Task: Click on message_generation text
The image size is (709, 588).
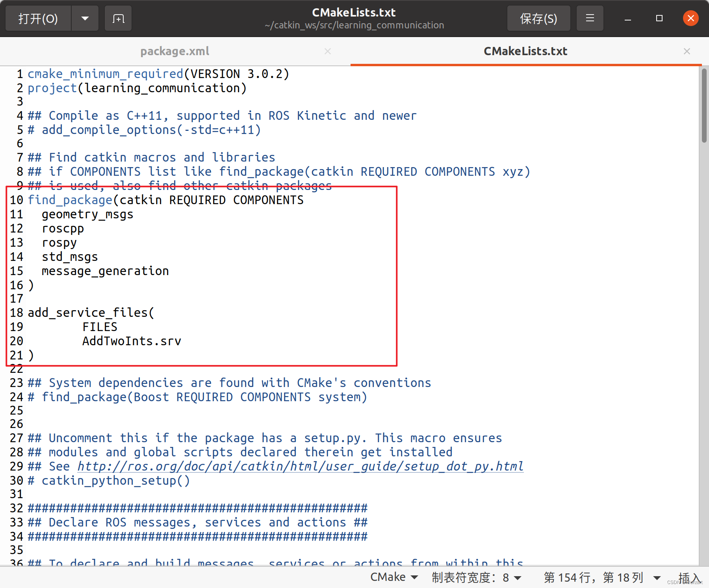Action: 105,271
